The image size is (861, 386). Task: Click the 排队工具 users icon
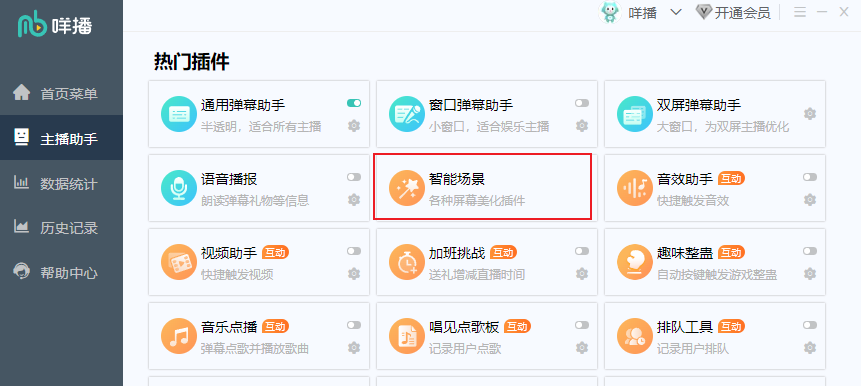pos(635,336)
